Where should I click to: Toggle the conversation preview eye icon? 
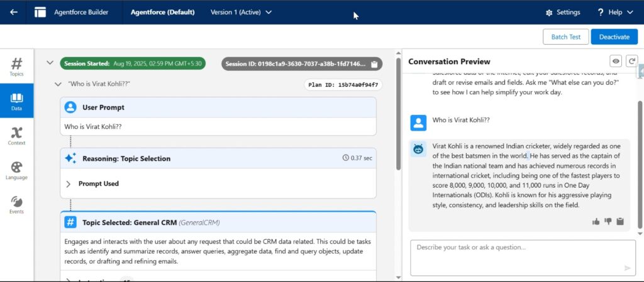(616, 62)
